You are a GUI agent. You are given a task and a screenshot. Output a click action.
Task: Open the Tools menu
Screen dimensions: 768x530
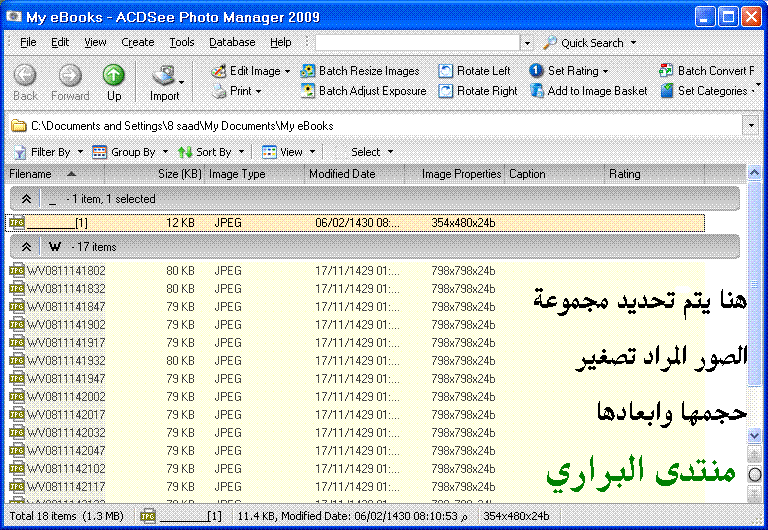click(x=182, y=43)
